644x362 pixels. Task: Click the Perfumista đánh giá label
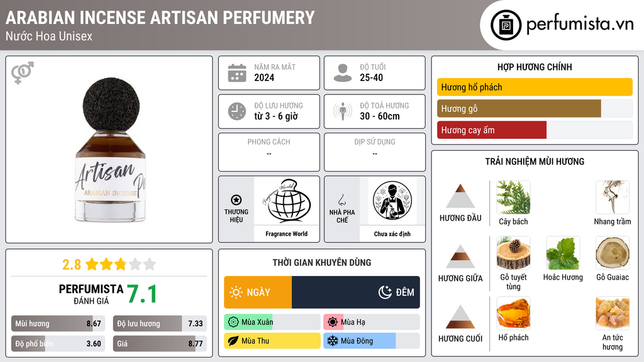tap(91, 294)
